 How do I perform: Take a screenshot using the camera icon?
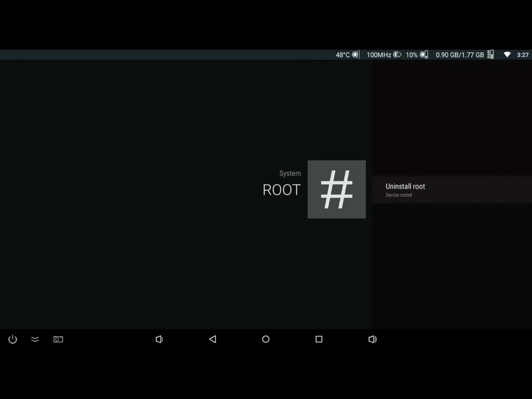[x=58, y=339]
